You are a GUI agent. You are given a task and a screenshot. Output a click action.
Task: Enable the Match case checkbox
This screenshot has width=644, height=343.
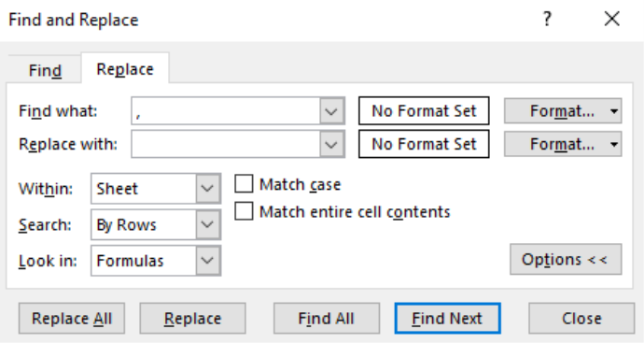[x=244, y=184]
